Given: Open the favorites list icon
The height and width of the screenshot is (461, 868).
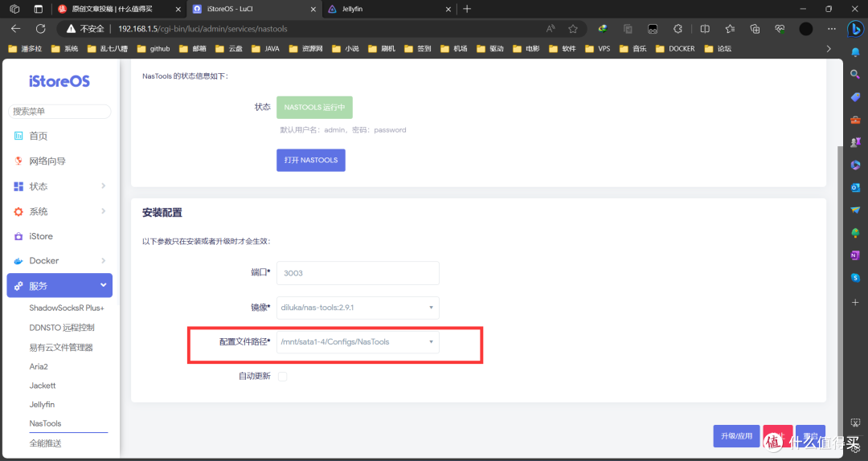Looking at the screenshot, I should point(730,29).
